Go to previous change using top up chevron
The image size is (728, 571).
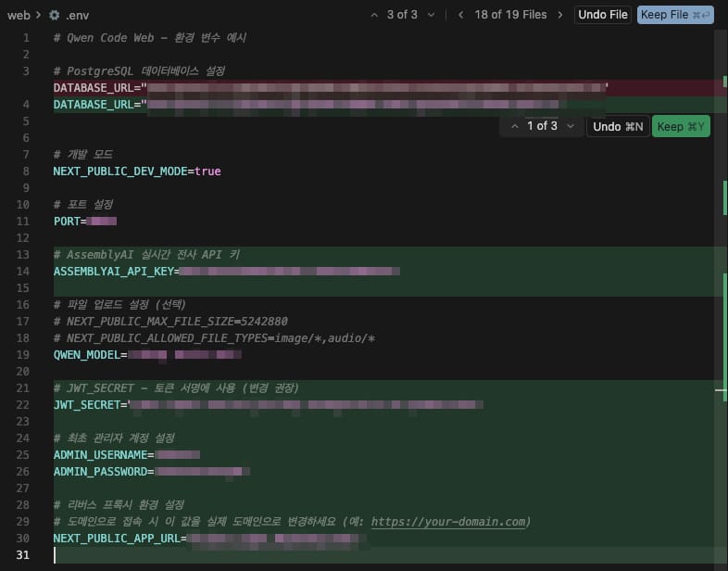point(373,15)
